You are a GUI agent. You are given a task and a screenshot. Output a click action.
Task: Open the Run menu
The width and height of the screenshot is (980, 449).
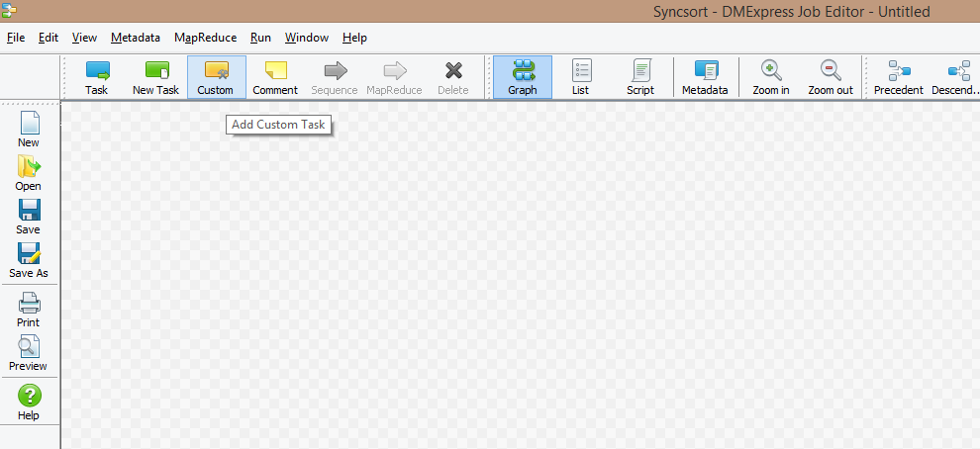(x=260, y=38)
